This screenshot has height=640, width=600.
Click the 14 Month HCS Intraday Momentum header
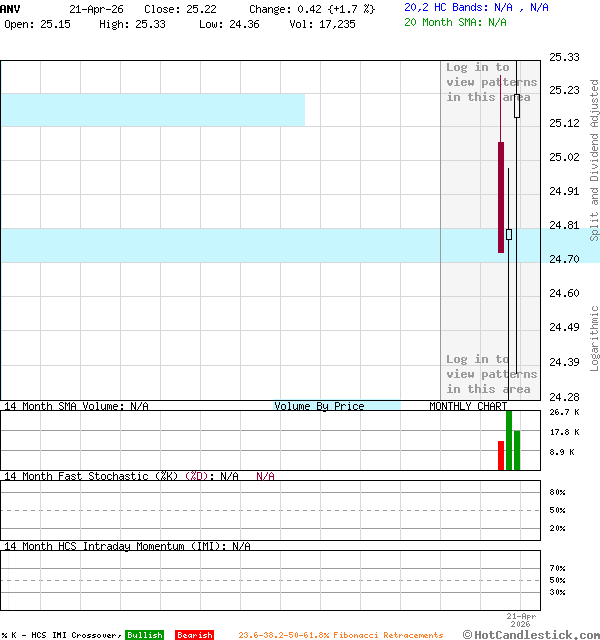[114, 546]
